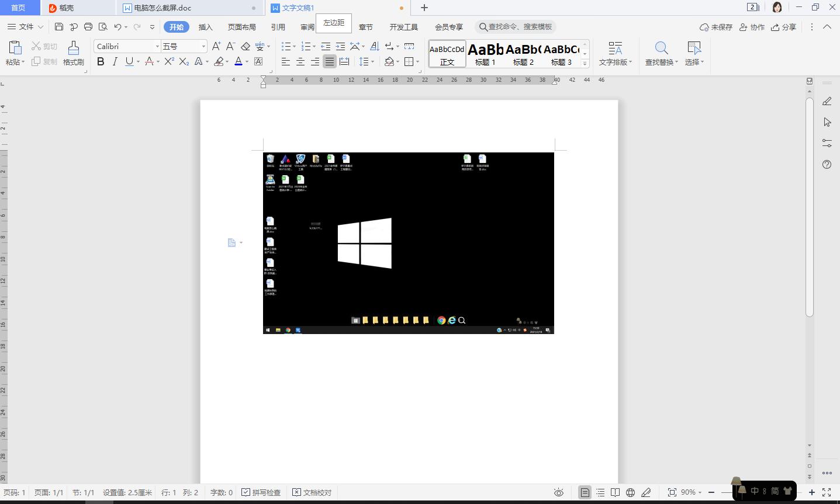Toggle italic formatting

tap(115, 61)
